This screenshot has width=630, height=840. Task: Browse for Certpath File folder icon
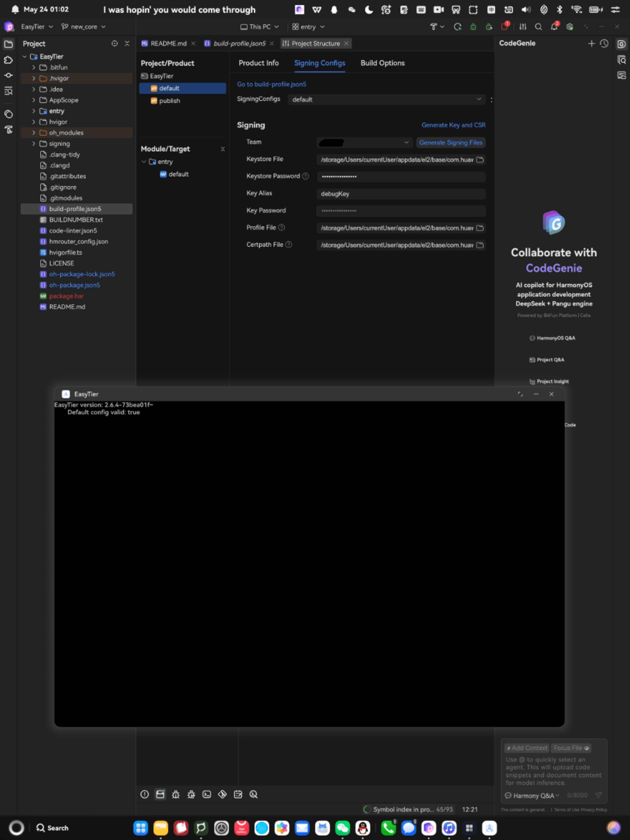tap(480, 245)
